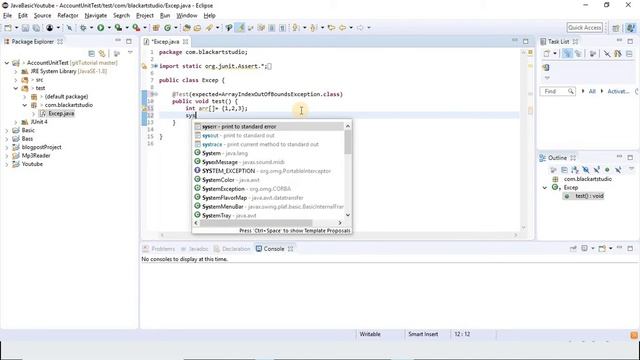Click the All filter in Task List
The height and width of the screenshot is (360, 640).
pos(592,91)
